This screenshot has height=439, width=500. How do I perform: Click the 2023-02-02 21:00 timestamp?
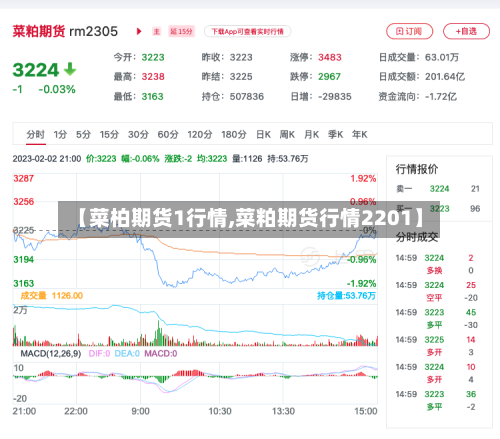47,159
